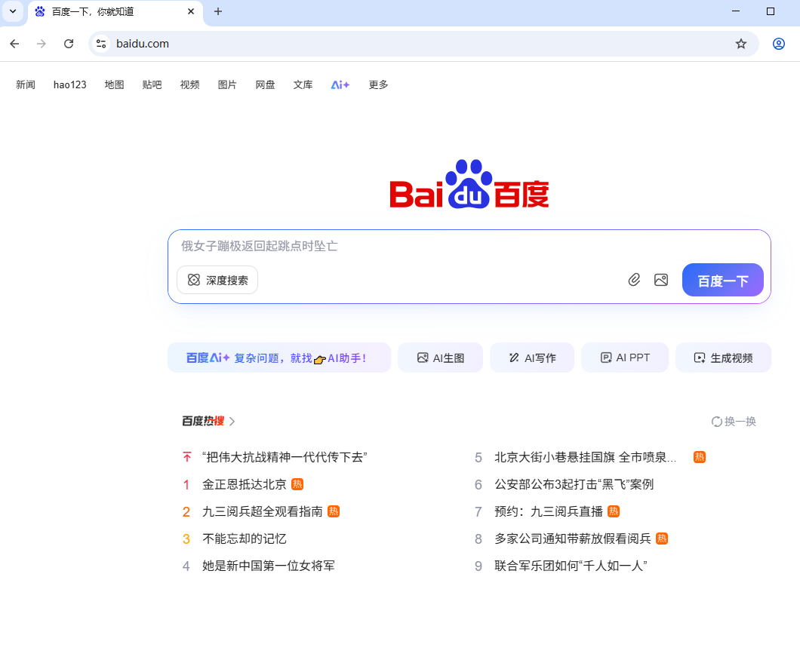This screenshot has width=800, height=672.
Task: Open a new browser tab
Action: (x=218, y=11)
